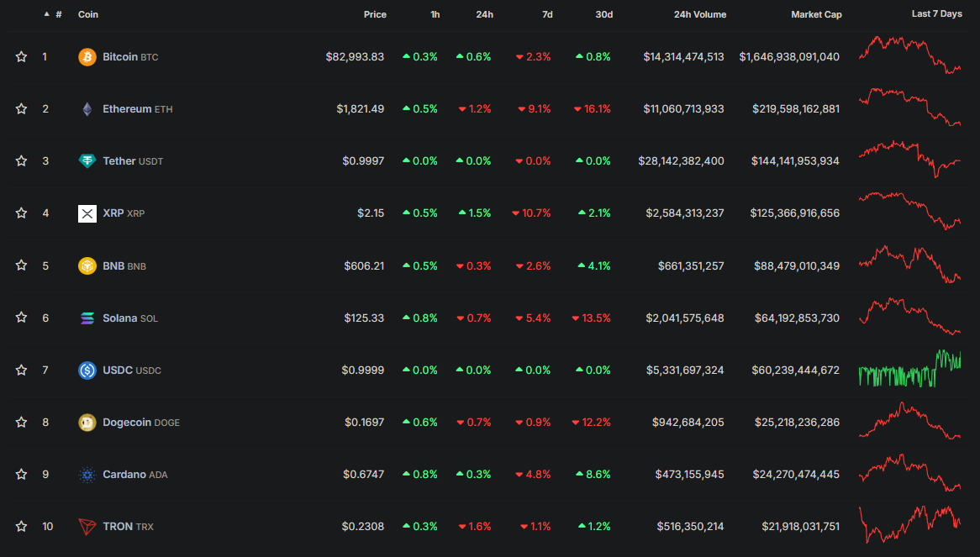980x557 pixels.
Task: Open TRON's 7-day sparkline chart
Action: coord(910,524)
